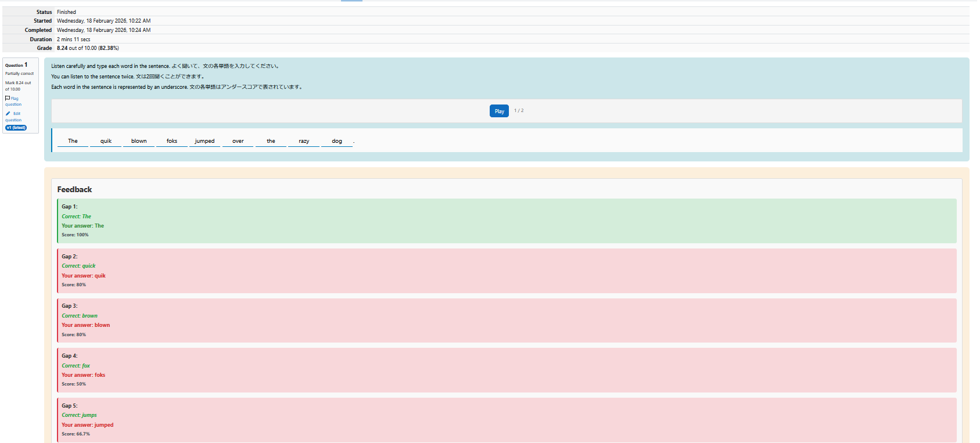Select the lowercase 'the' gap field
Screen dimensions: 980x443
click(271, 141)
